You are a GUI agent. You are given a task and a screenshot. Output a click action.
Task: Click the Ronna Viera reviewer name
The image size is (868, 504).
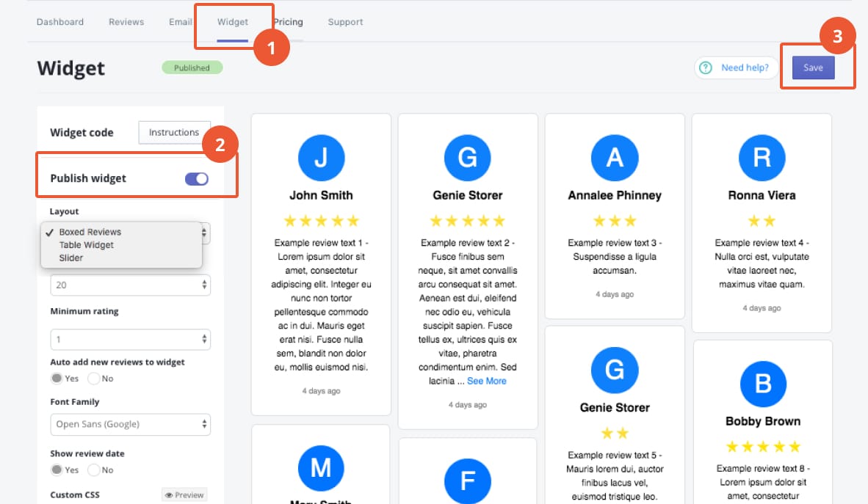tap(762, 195)
